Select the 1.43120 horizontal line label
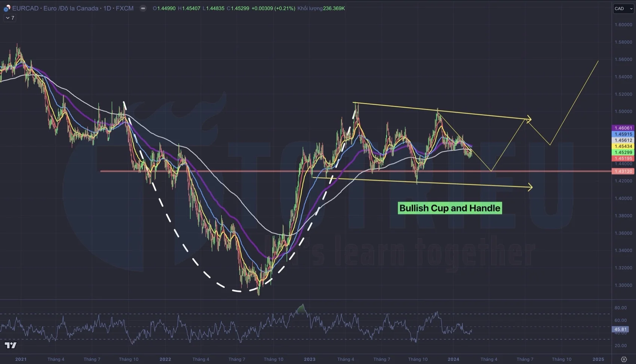 tap(623, 171)
